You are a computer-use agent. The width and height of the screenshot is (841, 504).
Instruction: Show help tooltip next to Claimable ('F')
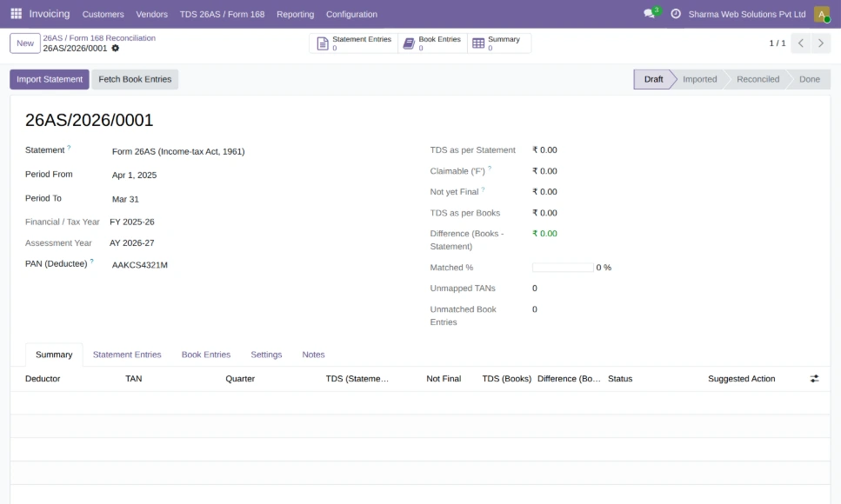tap(489, 169)
